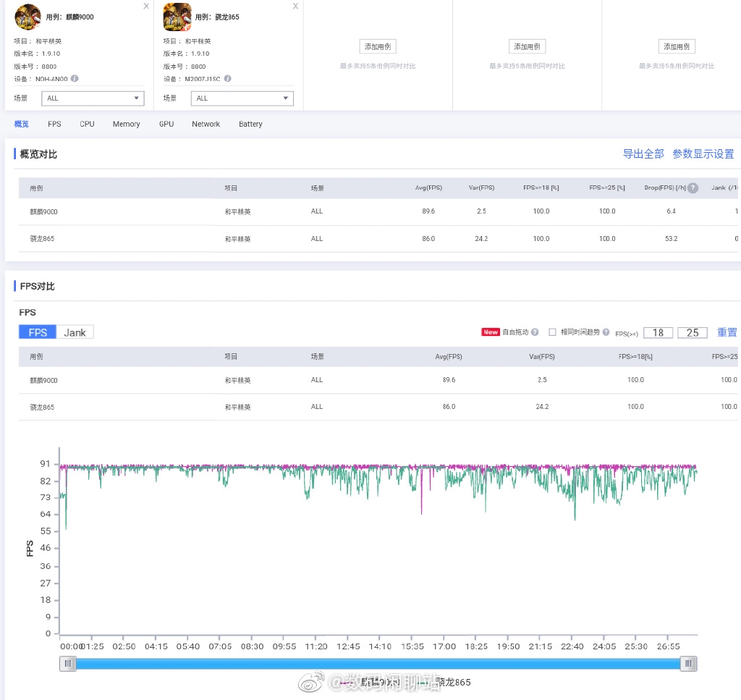Click help icon beside Drop(FPS) column header
Screen dimensions: 741x700
pyautogui.click(x=693, y=188)
